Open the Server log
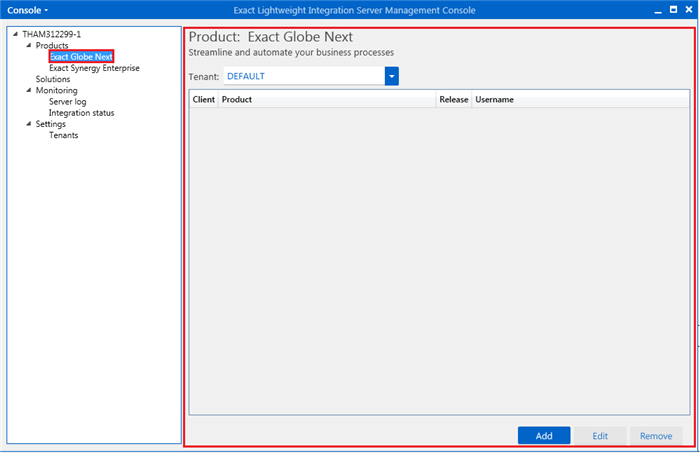The width and height of the screenshot is (700, 453). (x=67, y=102)
